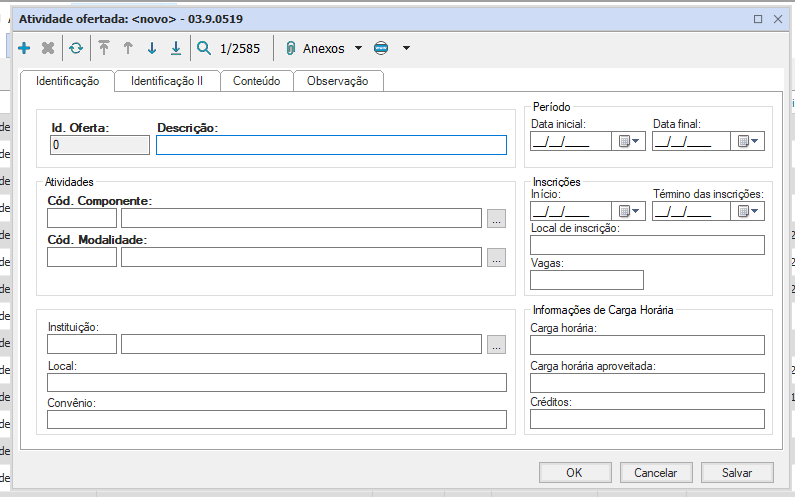Click the OK button

pos(574,472)
